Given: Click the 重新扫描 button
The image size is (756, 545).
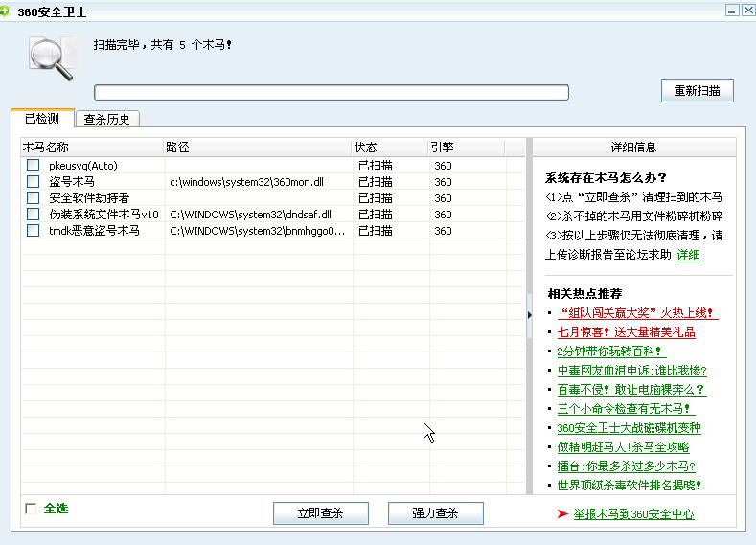Looking at the screenshot, I should (x=698, y=91).
